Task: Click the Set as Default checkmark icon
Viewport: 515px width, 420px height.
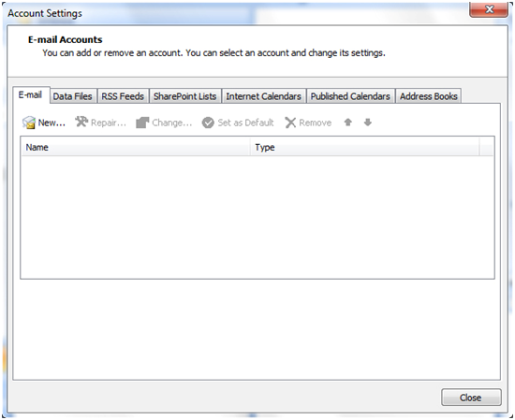Action: click(x=208, y=123)
